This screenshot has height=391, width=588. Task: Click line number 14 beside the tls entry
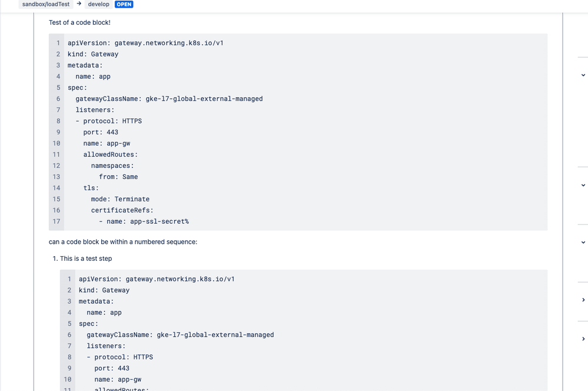(57, 187)
